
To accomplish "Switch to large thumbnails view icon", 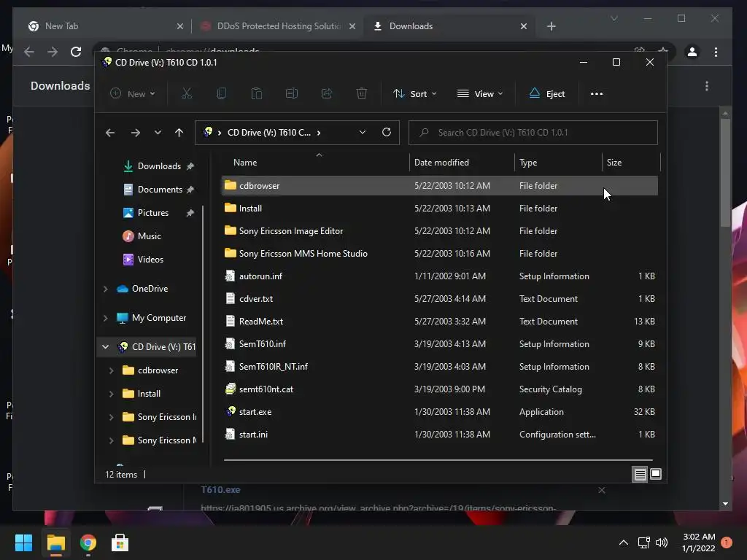I will click(656, 474).
